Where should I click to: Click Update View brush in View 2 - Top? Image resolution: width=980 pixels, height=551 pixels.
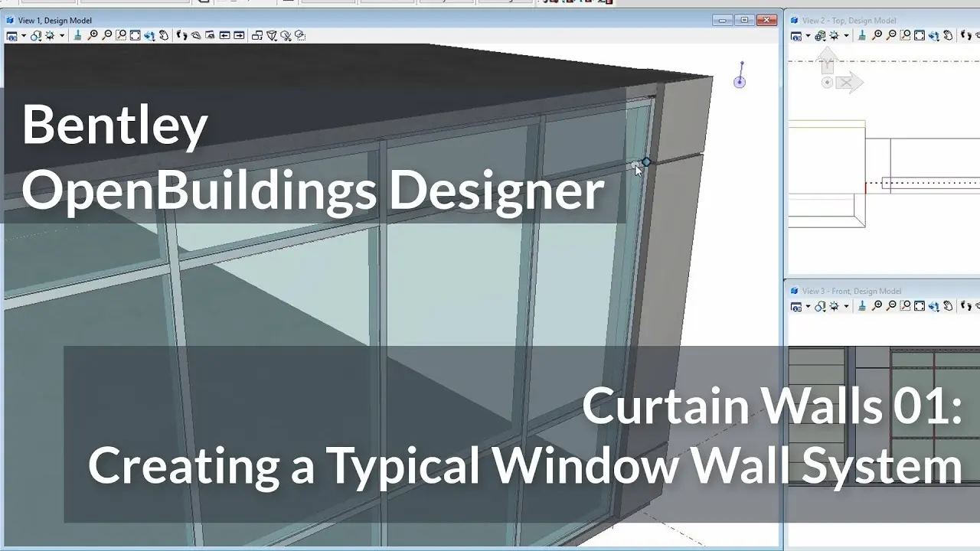pos(863,35)
